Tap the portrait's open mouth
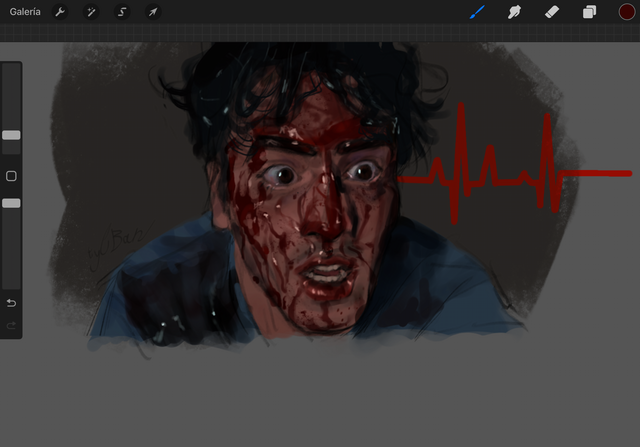Image resolution: width=640 pixels, height=447 pixels. pyautogui.click(x=326, y=272)
